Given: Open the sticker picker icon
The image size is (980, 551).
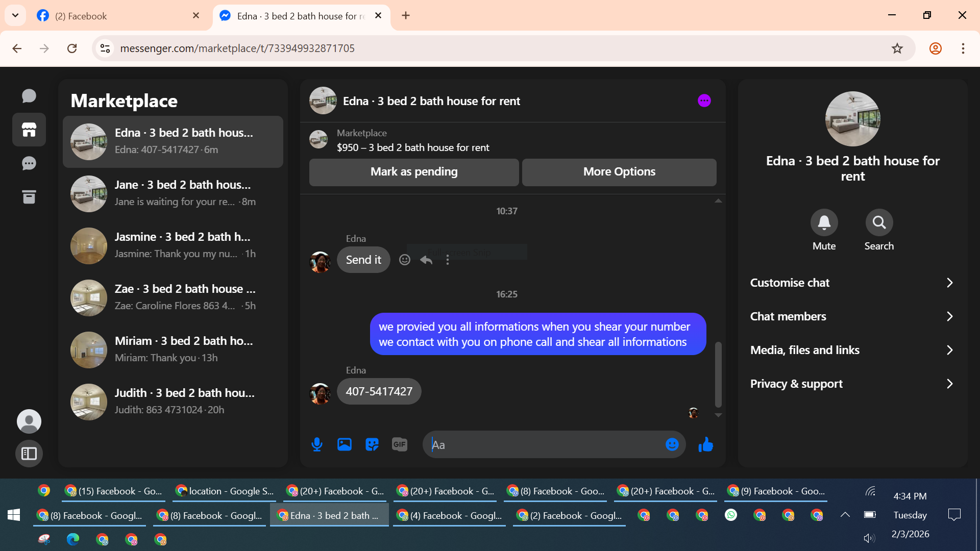Looking at the screenshot, I should pos(372,444).
